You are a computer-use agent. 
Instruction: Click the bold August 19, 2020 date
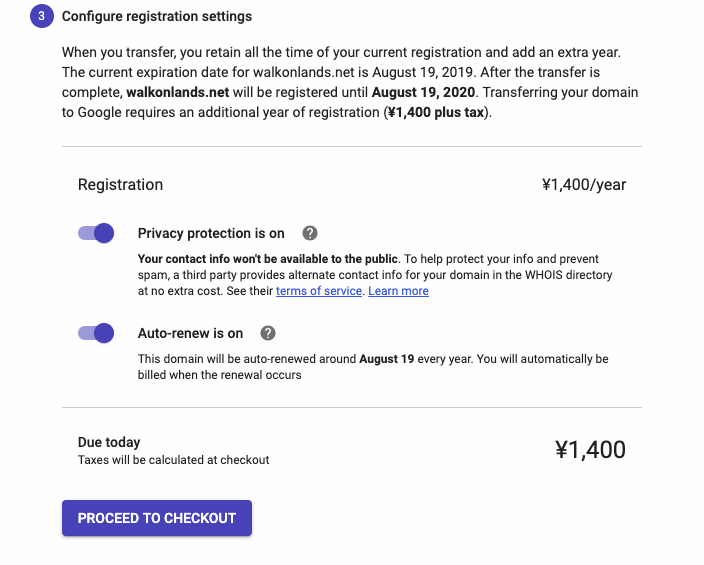(x=423, y=92)
